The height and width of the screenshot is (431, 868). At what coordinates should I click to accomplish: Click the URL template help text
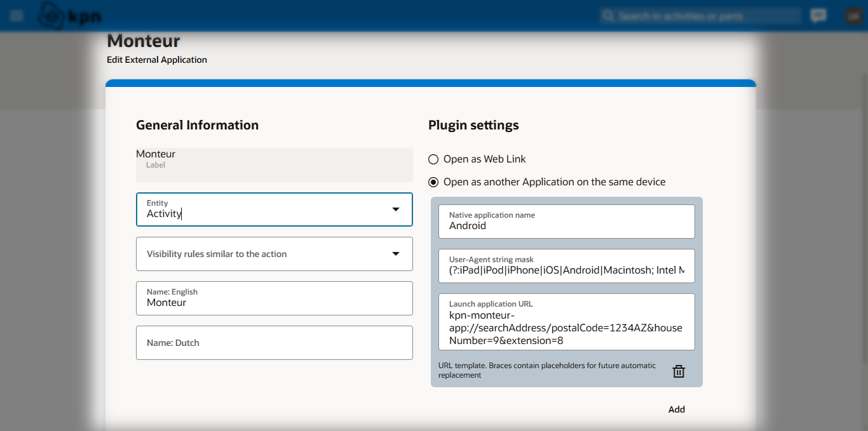pyautogui.click(x=547, y=370)
